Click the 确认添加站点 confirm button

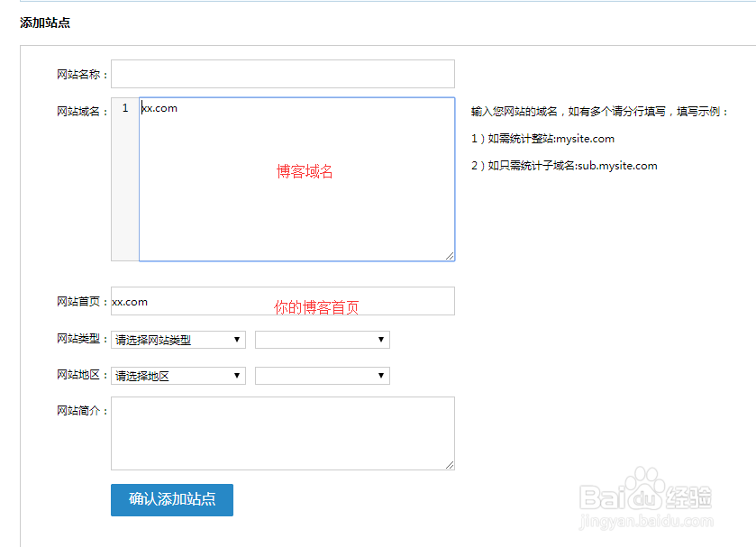pyautogui.click(x=171, y=500)
